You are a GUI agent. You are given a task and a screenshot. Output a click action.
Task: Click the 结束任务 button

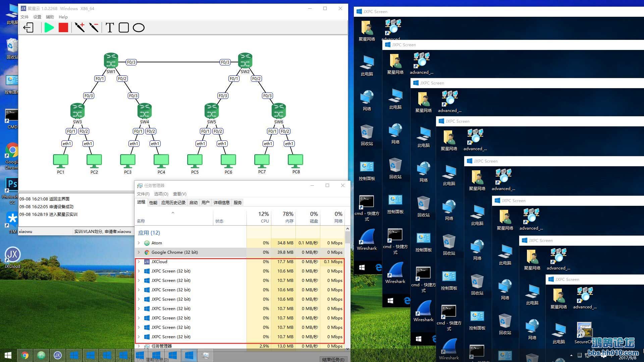click(333, 359)
